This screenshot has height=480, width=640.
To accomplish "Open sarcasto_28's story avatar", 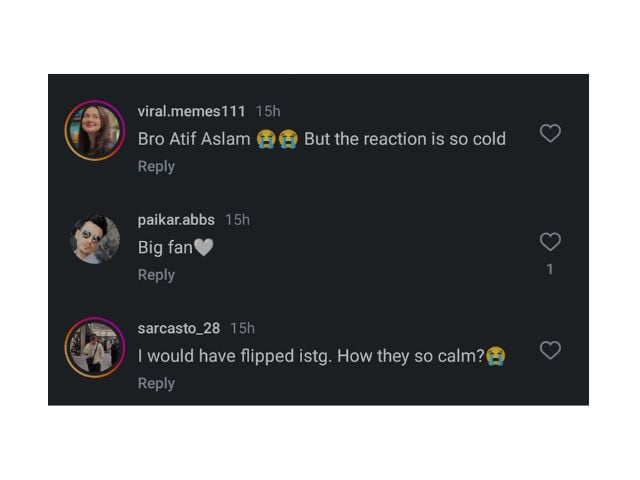I will (95, 348).
